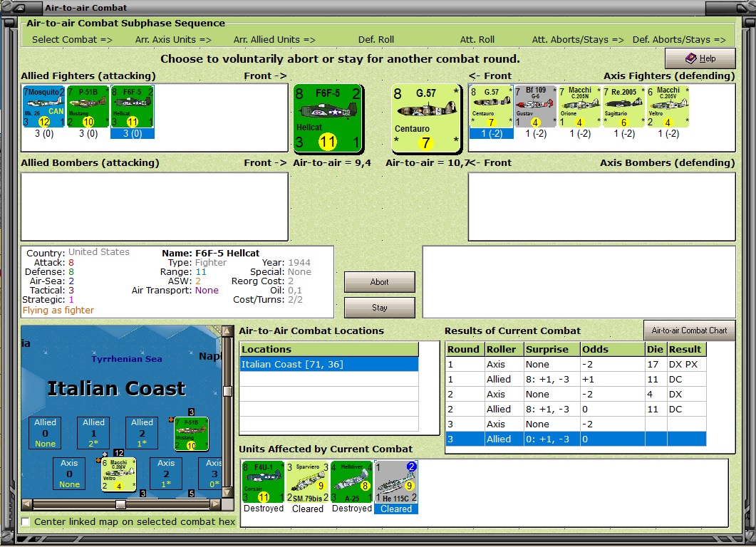Select round 2 Allied row with odds 0
Viewport: 756px width, 547px height.
tap(576, 409)
